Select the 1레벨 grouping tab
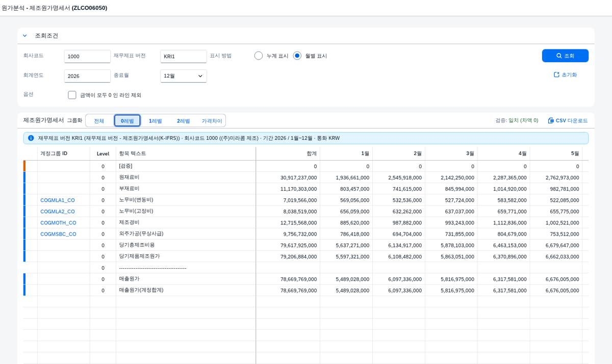This screenshot has height=364, width=612. [x=156, y=121]
